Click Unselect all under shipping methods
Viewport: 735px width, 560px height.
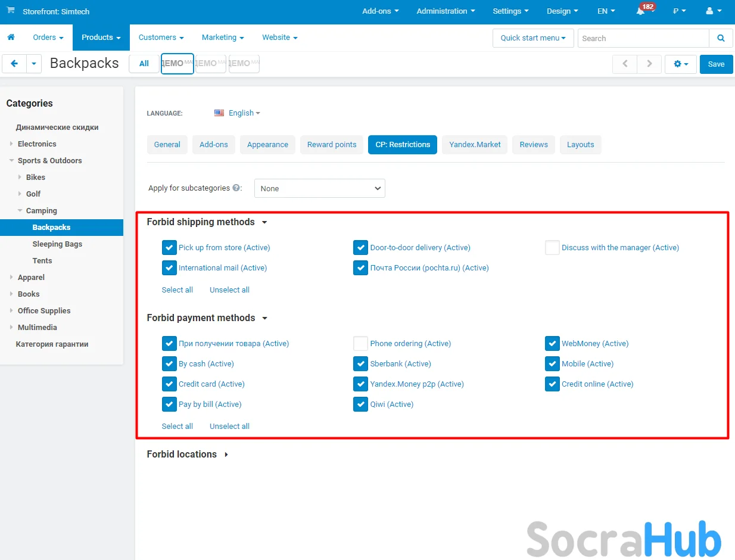[229, 290]
